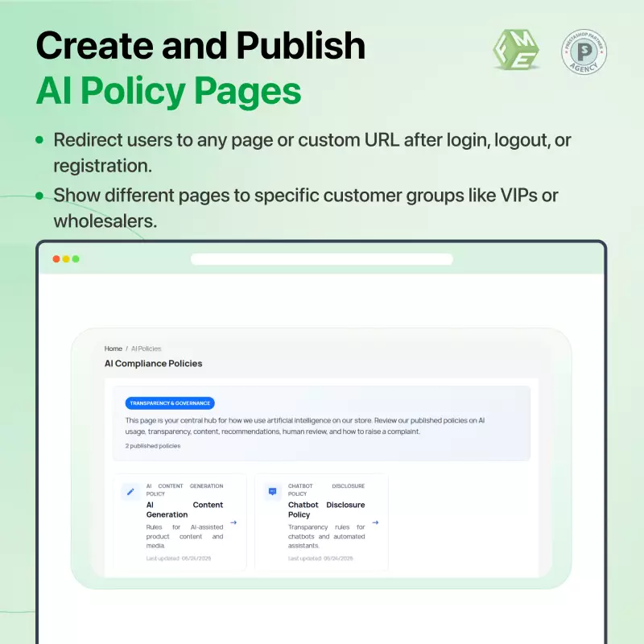644x644 pixels.
Task: Click the yellow window dot
Action: [x=66, y=258]
